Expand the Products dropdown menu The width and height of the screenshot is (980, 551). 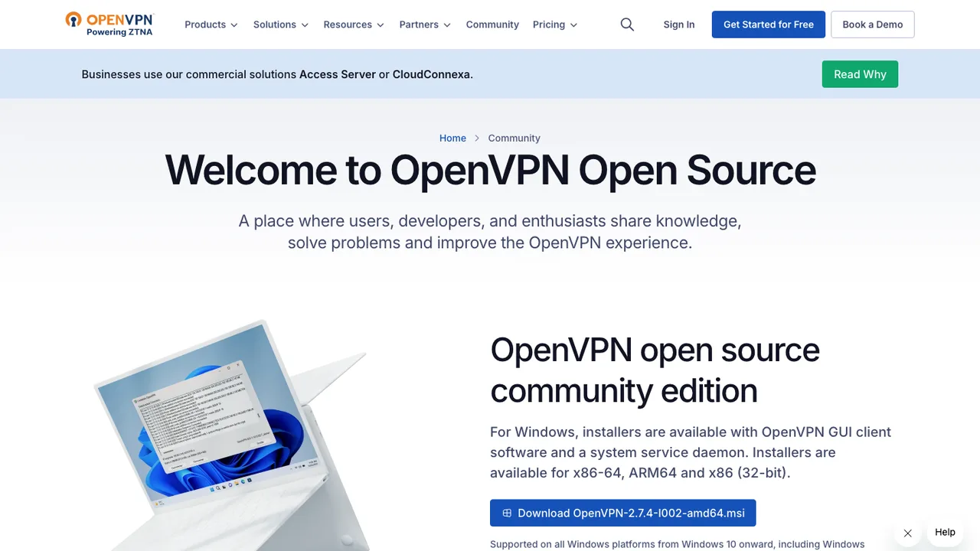[x=211, y=24]
